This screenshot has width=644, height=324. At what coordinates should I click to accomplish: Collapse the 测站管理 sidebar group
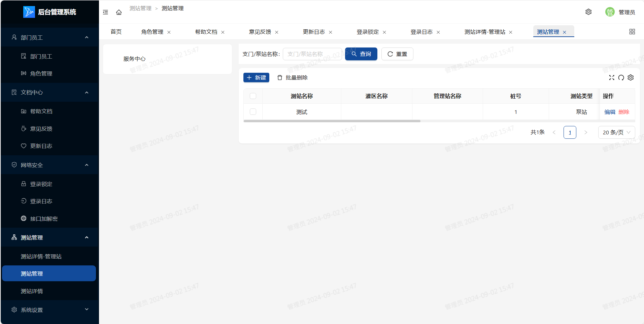(x=49, y=237)
